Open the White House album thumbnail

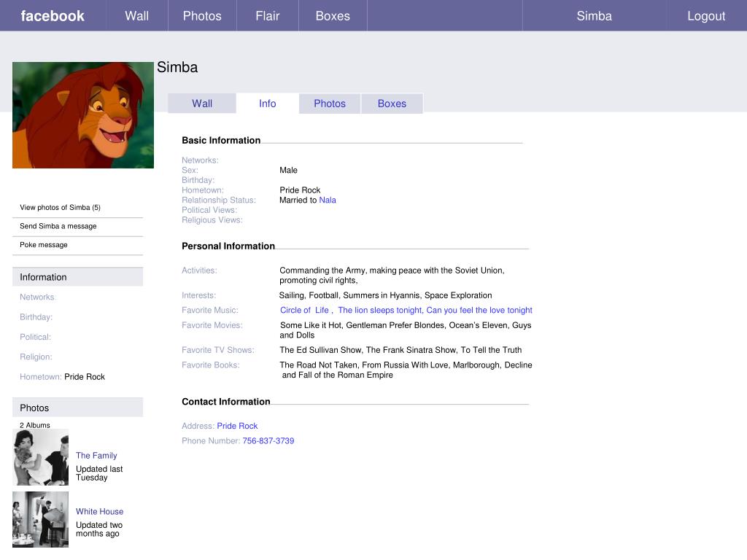[x=41, y=519]
